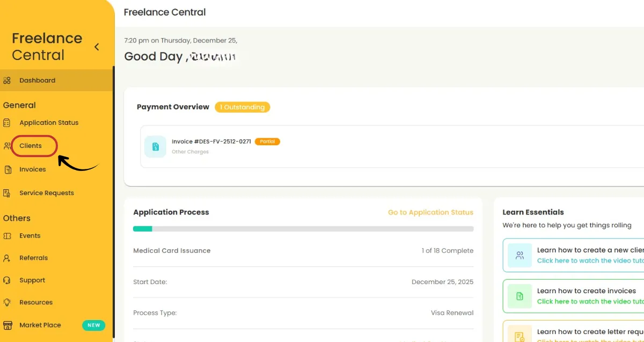Click the Partial status badge on the invoice
Viewport: 644px width, 342px height.
coord(267,142)
